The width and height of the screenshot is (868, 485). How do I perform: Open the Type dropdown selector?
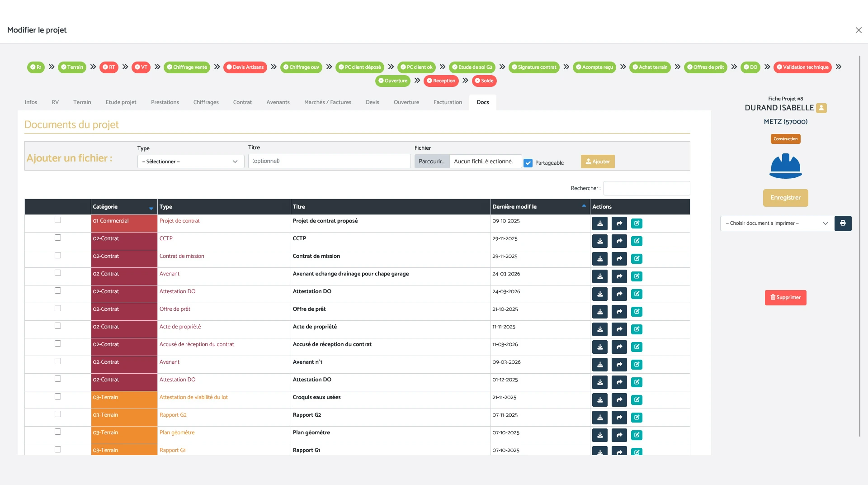pos(190,162)
